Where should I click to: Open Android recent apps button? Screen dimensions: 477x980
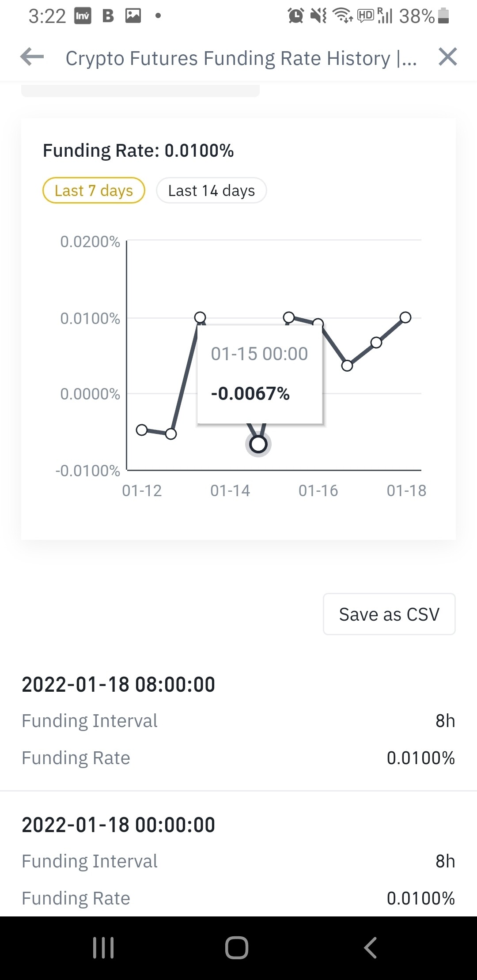[104, 948]
